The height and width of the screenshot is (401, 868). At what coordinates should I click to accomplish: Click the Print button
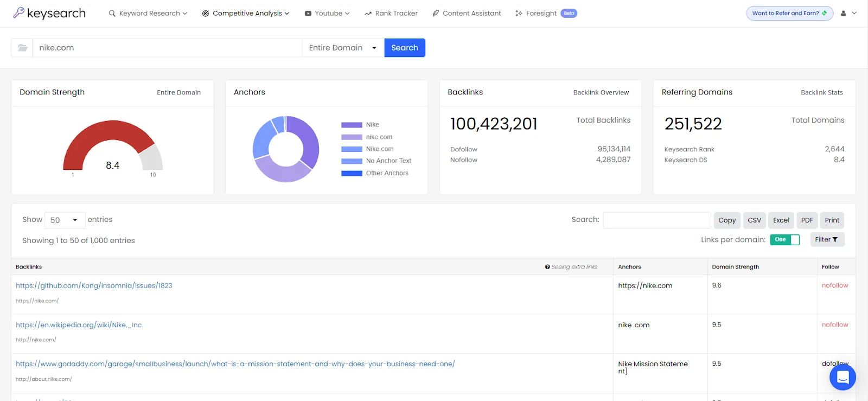(x=832, y=220)
